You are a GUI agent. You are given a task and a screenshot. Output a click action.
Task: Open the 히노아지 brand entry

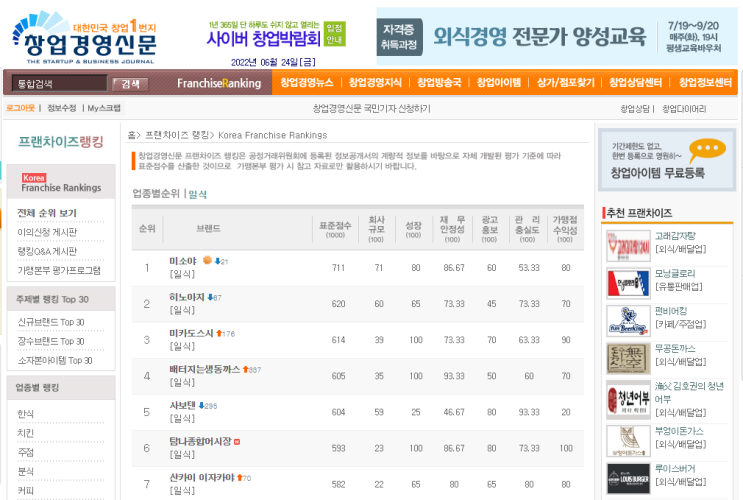tap(187, 297)
